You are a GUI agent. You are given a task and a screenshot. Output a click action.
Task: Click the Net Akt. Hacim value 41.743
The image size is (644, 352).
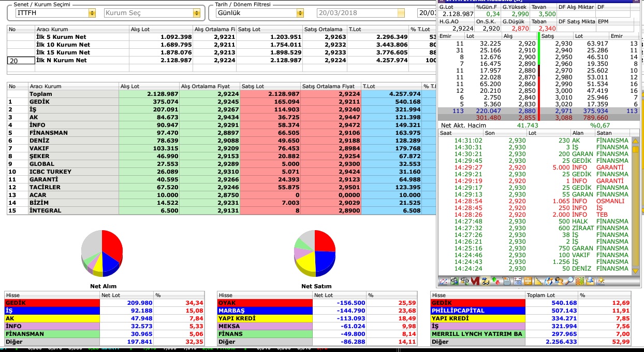point(528,125)
